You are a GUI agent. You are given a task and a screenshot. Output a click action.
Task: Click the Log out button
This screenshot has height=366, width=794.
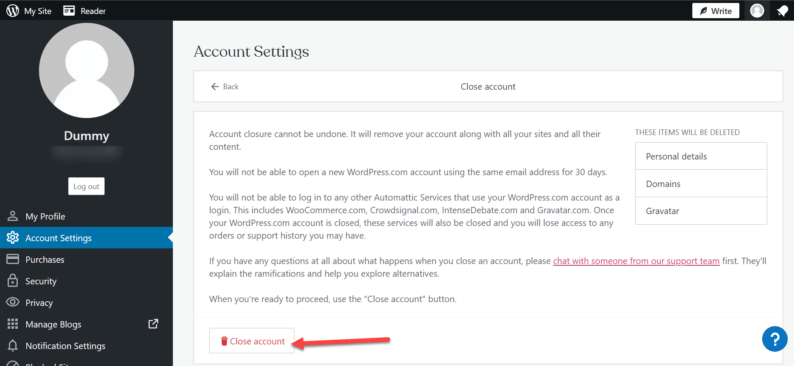click(86, 186)
